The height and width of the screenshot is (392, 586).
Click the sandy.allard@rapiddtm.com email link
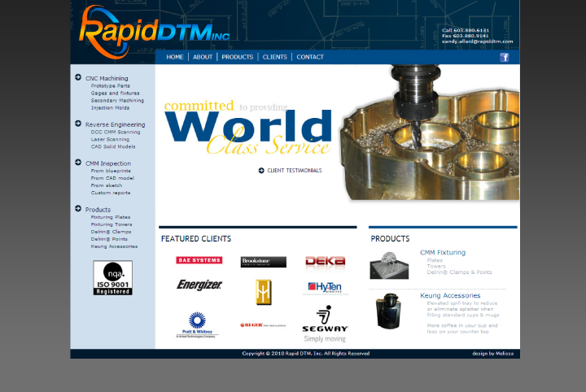point(477,41)
